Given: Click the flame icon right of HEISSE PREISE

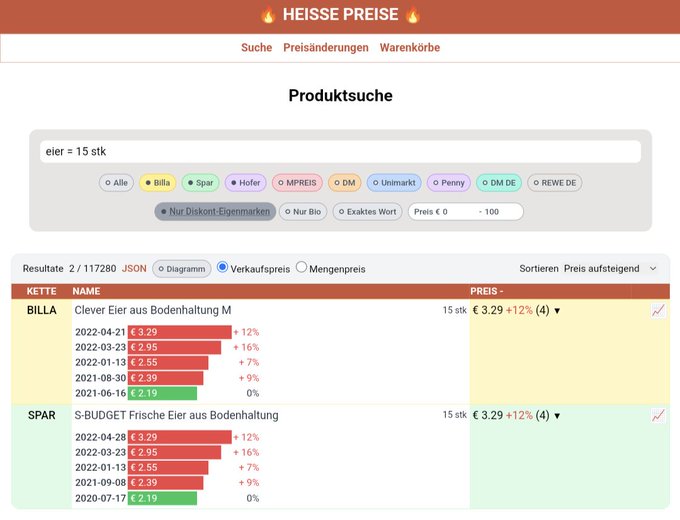Looking at the screenshot, I should point(412,15).
